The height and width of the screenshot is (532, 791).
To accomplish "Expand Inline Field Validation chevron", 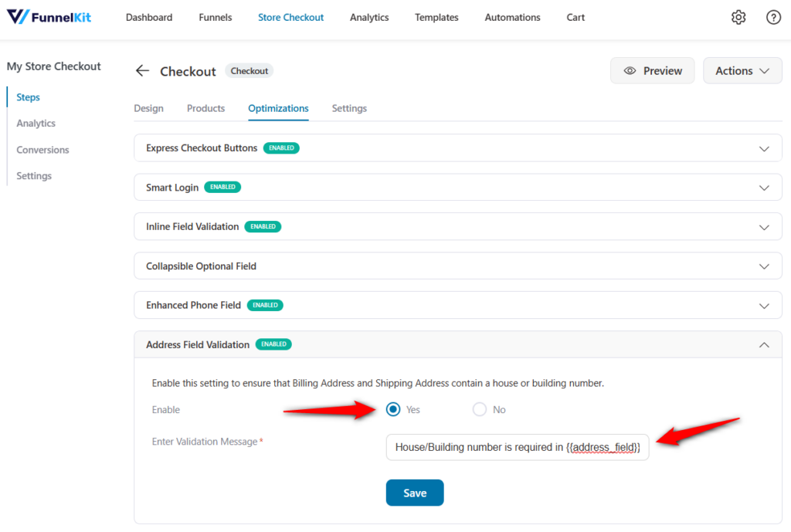I will (764, 228).
